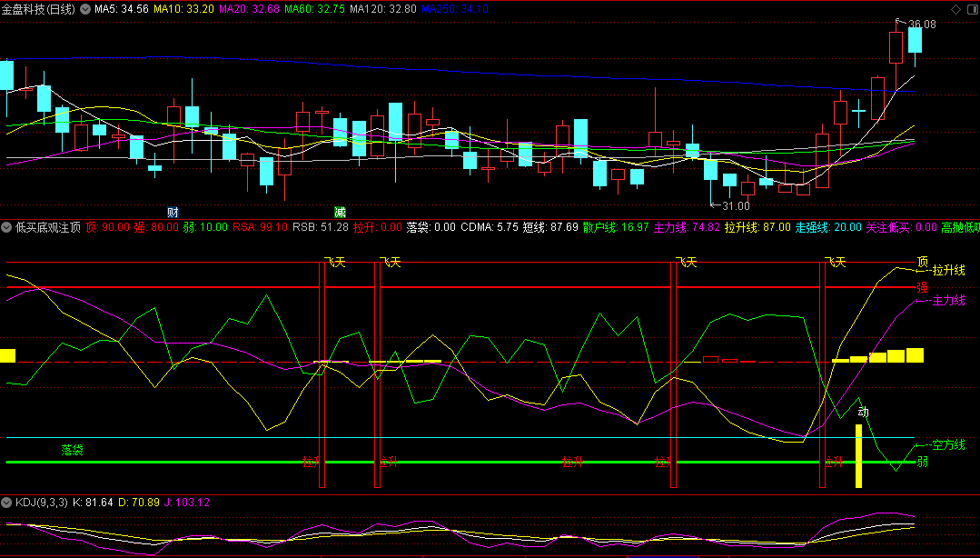Screen dimensions: 980x558
Task: Select the MA10: 33.20 label
Action: 184,9
